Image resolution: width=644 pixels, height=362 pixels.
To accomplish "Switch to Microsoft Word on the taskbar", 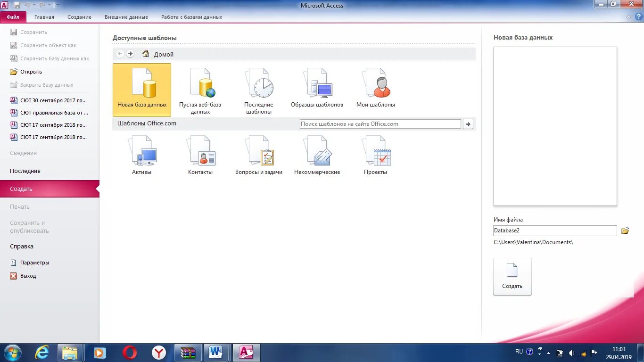I will 216,353.
